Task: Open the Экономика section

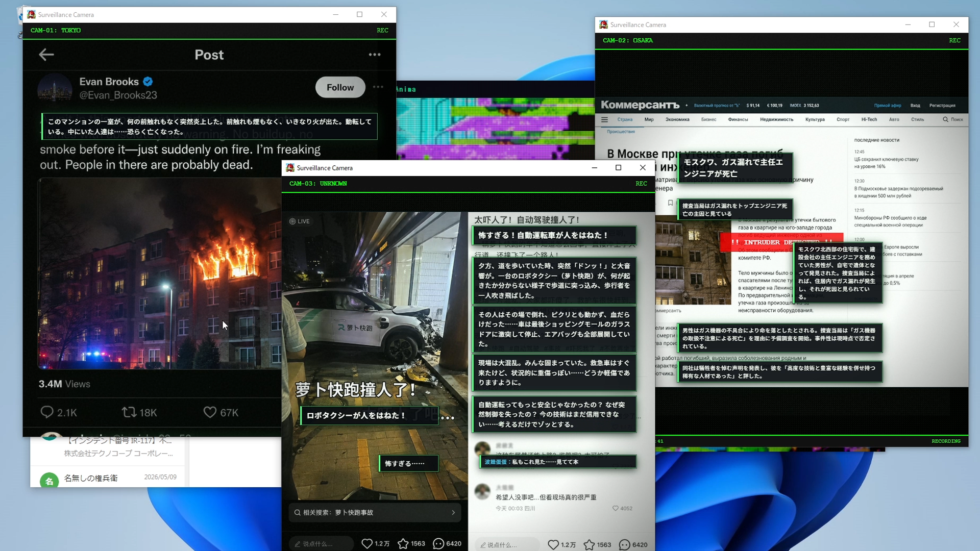Action: point(677,120)
